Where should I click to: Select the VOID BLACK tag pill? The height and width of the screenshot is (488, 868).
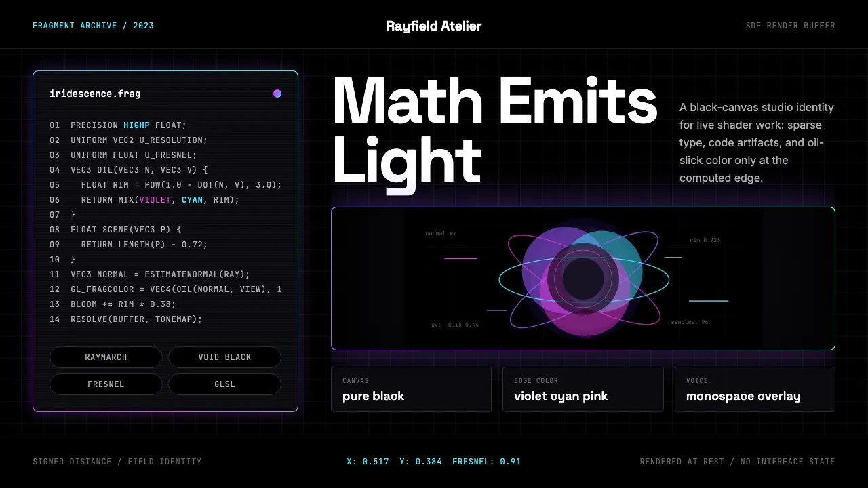pyautogui.click(x=224, y=357)
